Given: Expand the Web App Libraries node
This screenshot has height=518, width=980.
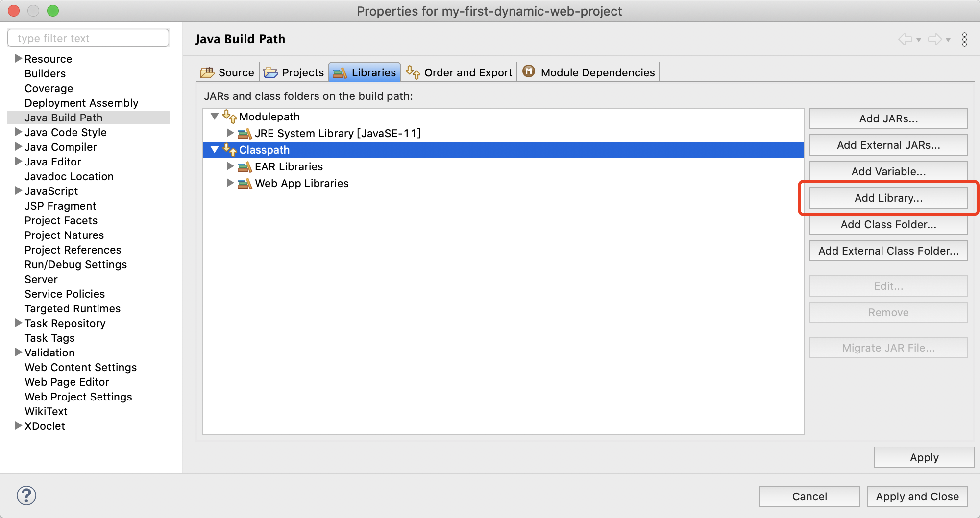Looking at the screenshot, I should tap(230, 183).
